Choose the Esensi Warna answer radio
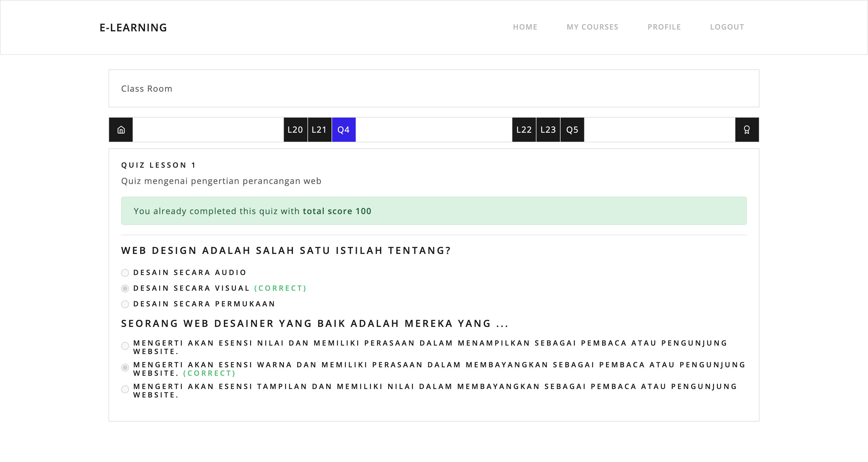 coord(125,368)
